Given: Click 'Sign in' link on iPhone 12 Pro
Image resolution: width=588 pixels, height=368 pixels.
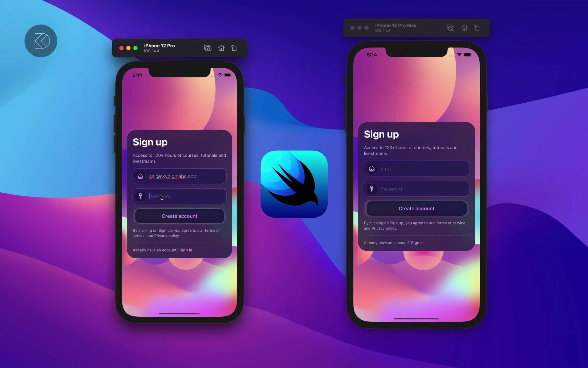Looking at the screenshot, I should pyautogui.click(x=186, y=250).
